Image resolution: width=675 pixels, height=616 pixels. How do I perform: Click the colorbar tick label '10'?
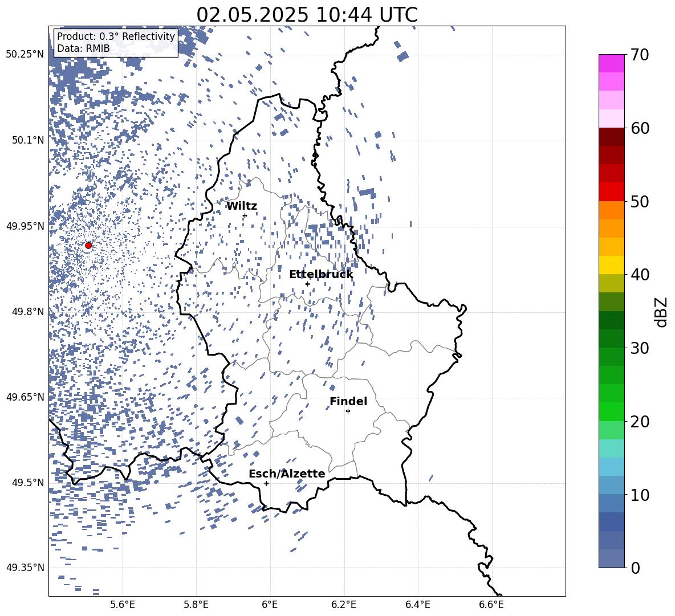pos(640,495)
